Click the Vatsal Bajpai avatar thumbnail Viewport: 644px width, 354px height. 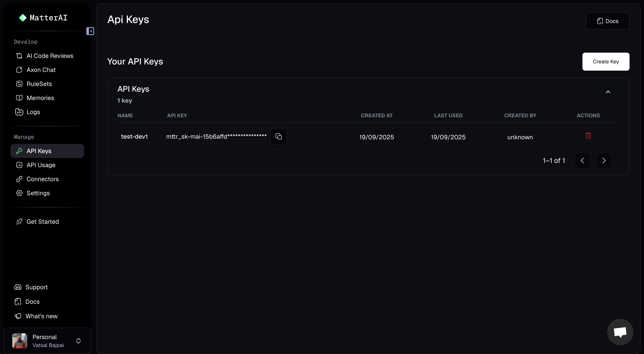pyautogui.click(x=20, y=341)
